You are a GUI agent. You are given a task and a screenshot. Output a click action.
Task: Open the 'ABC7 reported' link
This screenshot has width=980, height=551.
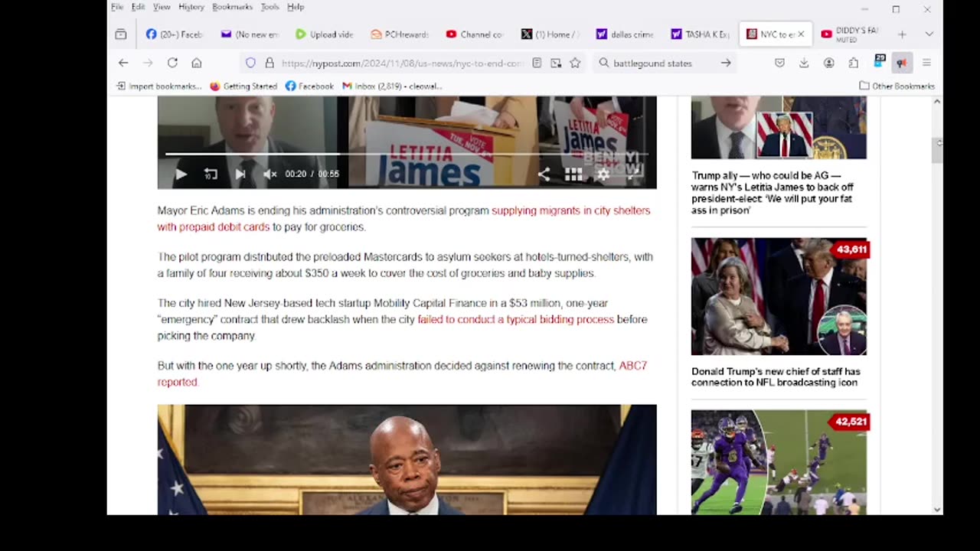pos(632,366)
